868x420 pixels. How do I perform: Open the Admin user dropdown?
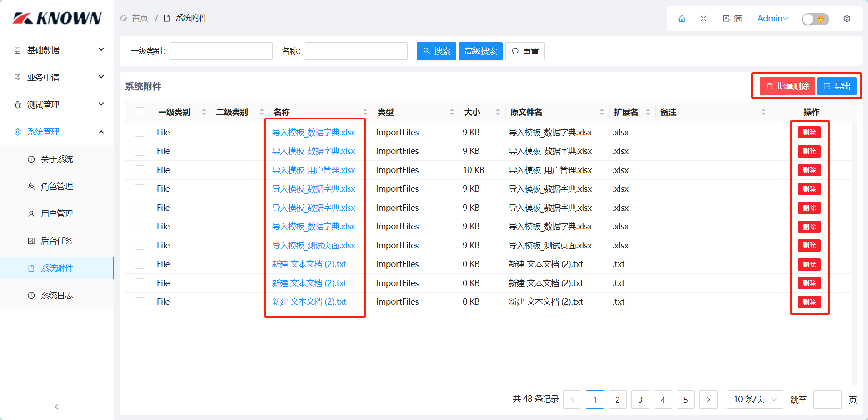coord(772,19)
